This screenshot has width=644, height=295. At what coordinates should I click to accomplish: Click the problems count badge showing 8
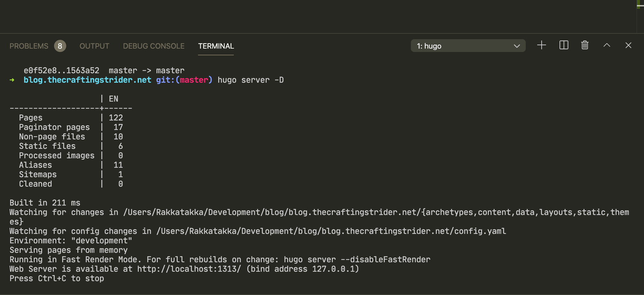click(60, 46)
